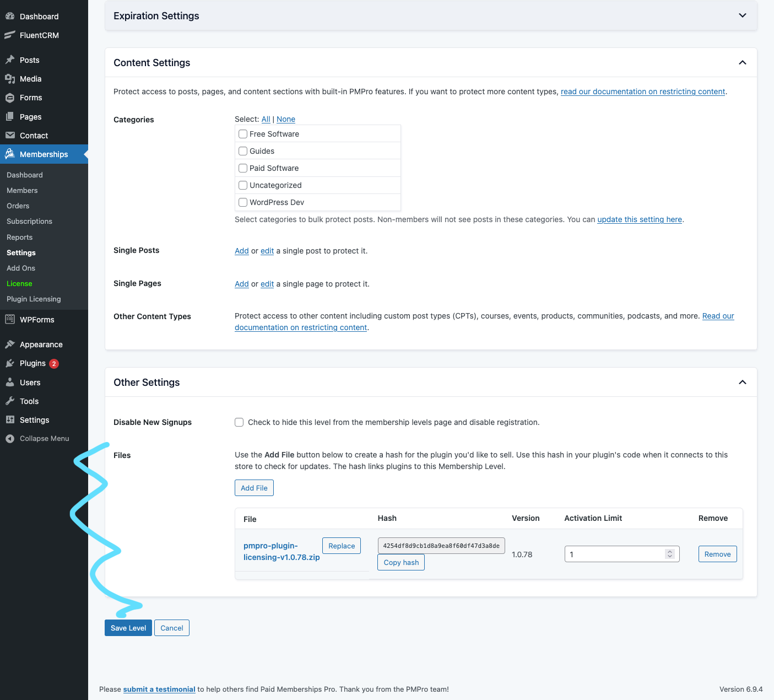Click the WPForms icon

10,319
